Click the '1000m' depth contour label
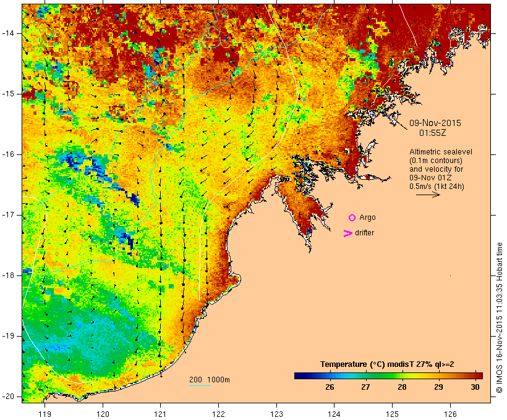The image size is (507, 420). 218,380
